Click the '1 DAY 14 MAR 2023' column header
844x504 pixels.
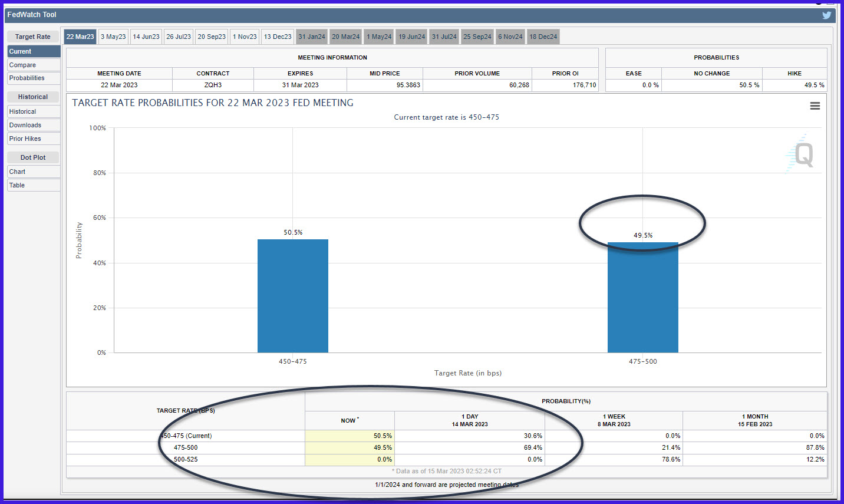pyautogui.click(x=470, y=420)
